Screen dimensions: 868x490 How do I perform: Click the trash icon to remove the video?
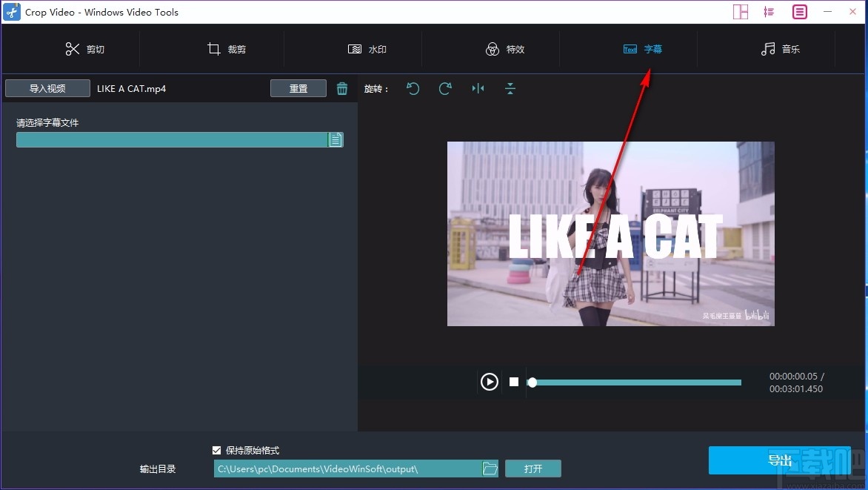click(342, 87)
